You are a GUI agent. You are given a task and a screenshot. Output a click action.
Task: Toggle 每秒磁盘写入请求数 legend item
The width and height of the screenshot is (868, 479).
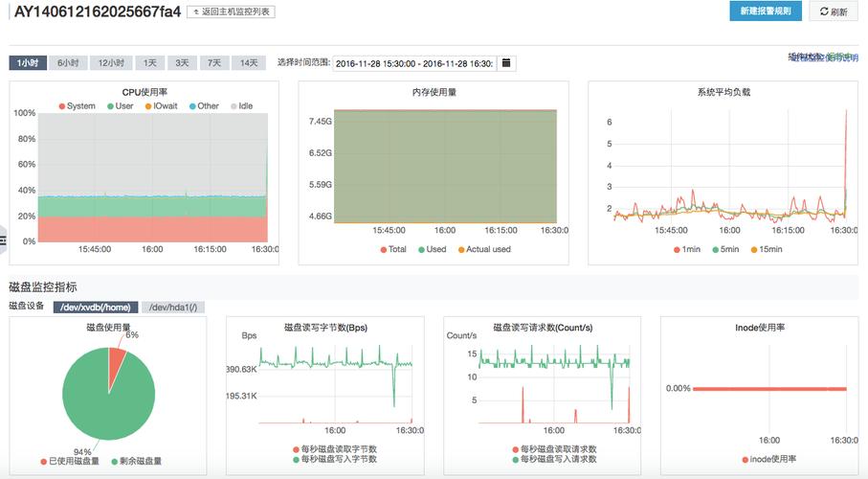(x=555, y=459)
